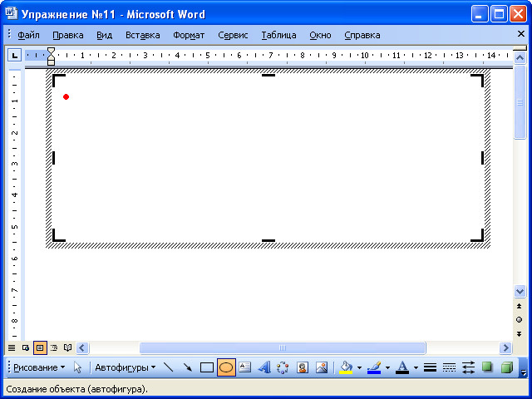Click inside the drawing canvas area
Image resolution: width=532 pixels, height=399 pixels.
coord(268,158)
